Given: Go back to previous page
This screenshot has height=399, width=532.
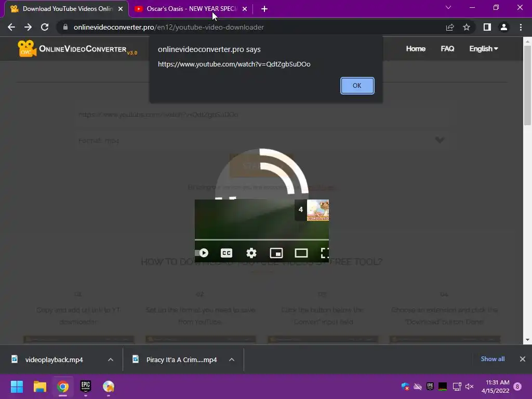Looking at the screenshot, I should point(11,27).
